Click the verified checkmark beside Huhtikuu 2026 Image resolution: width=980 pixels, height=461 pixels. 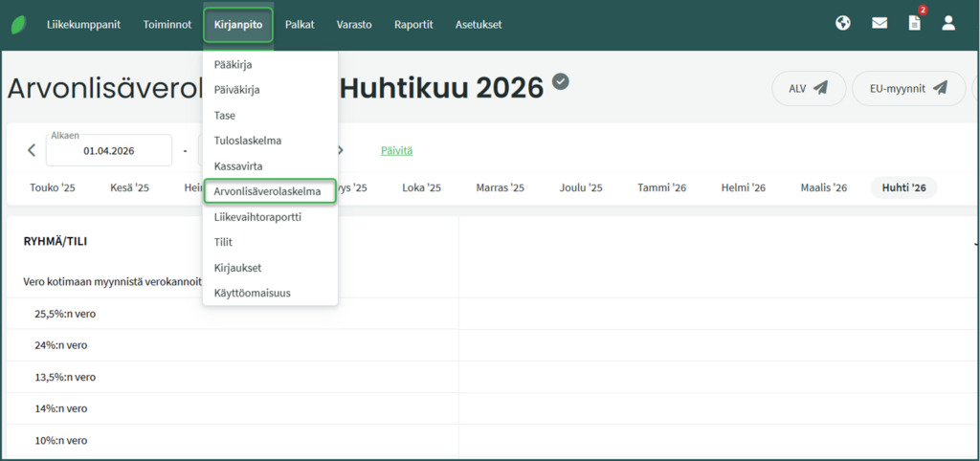pyautogui.click(x=561, y=82)
